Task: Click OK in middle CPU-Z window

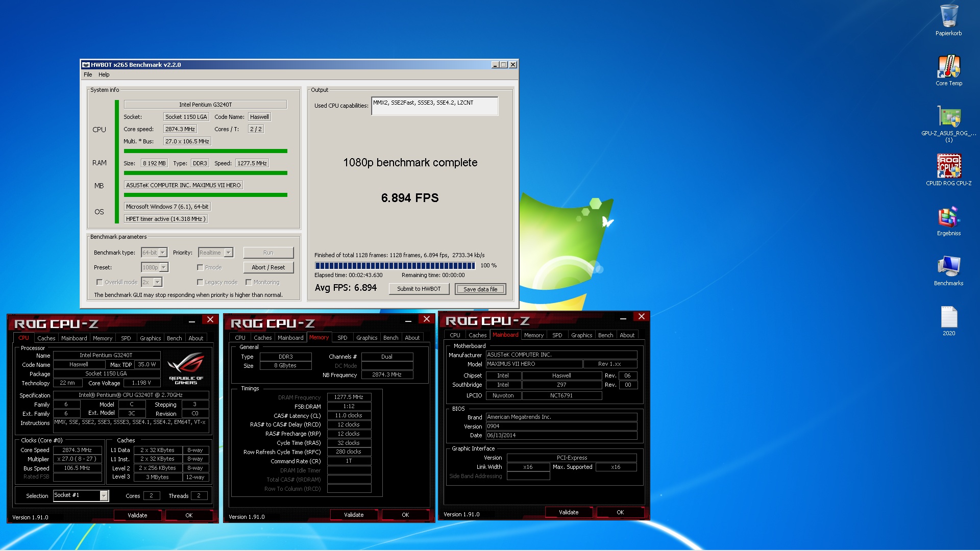Action: [405, 515]
